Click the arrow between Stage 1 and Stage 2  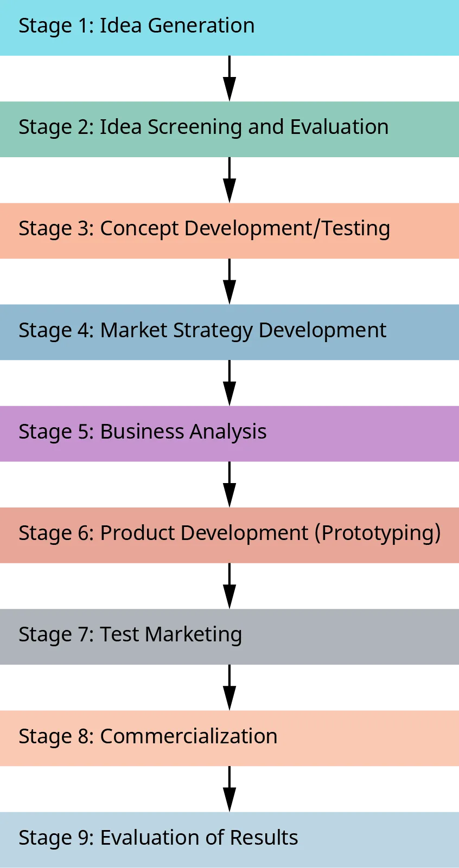point(230,79)
